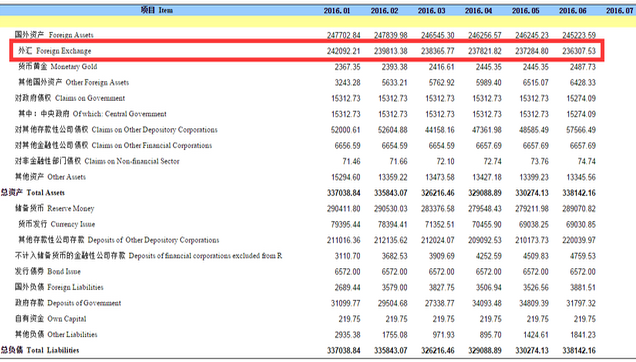Select Foreign Exchange value 237284.80
This screenshot has width=636, height=362.
pos(531,51)
